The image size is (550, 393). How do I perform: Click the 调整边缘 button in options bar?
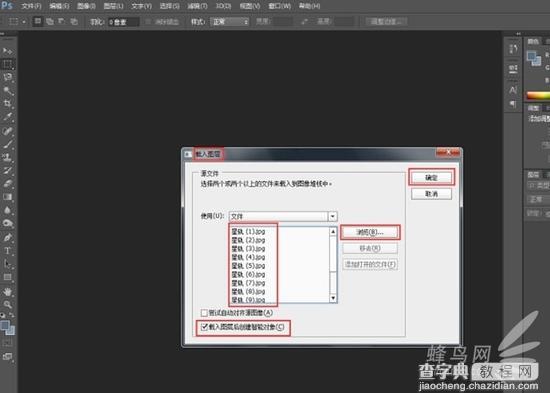click(386, 22)
